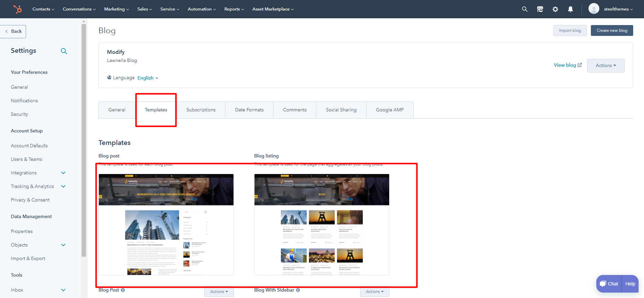The image size is (644, 298).
Task: Click the sidebar scrollbar up arrow
Action: tap(84, 21)
